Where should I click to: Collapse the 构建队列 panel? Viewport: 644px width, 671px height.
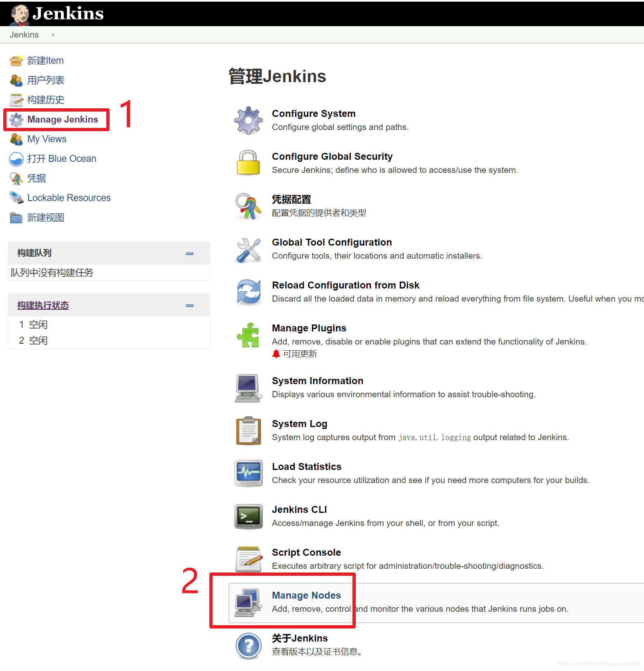pyautogui.click(x=190, y=254)
